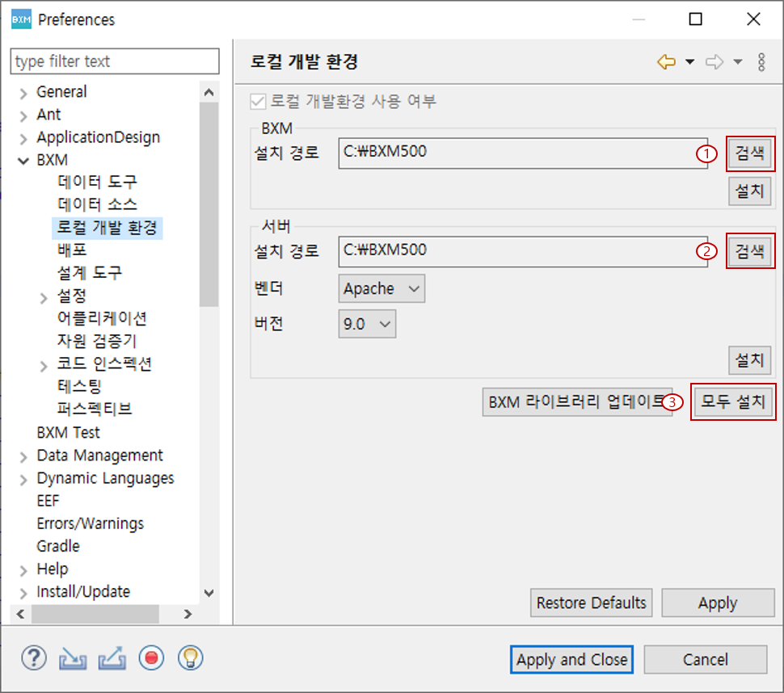Viewport: 784px width, 693px height.
Task: Select EEF in the tree
Action: [48, 501]
